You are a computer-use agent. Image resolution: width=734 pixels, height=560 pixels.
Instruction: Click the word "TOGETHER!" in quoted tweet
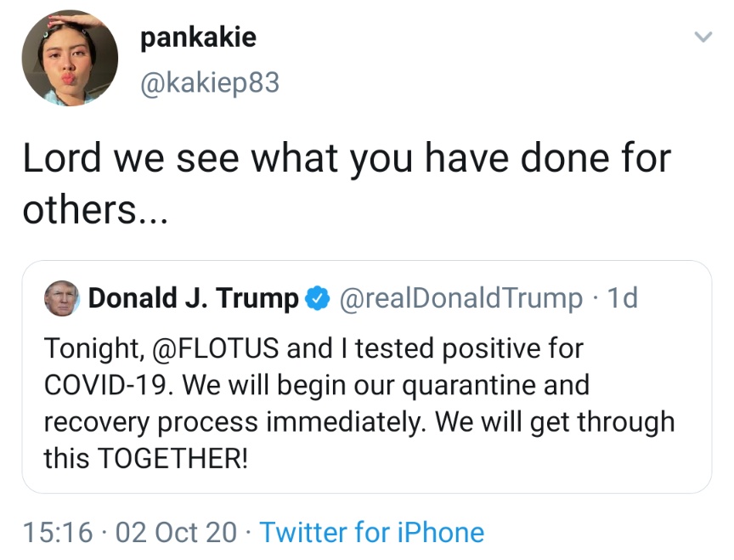coord(173,458)
